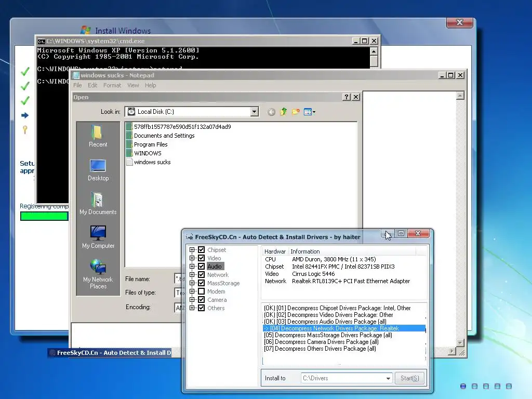
Task: Expand the Network tree node
Action: pyautogui.click(x=192, y=275)
